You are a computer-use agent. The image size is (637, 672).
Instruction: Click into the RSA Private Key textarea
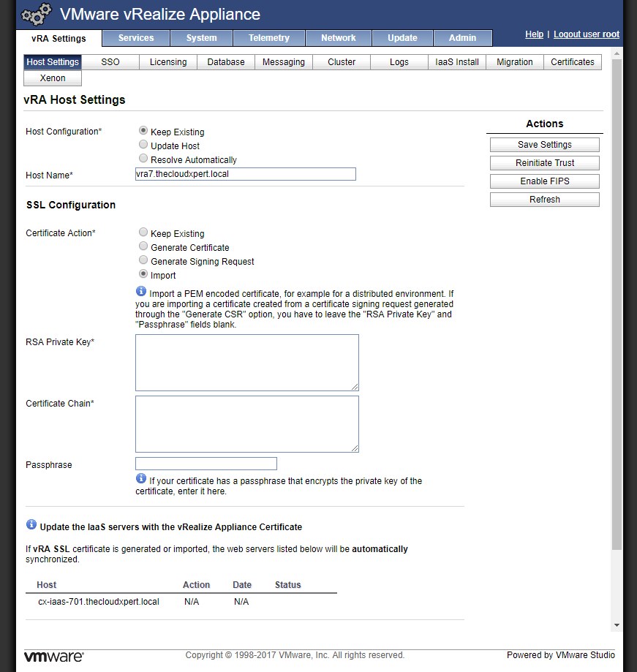[247, 363]
